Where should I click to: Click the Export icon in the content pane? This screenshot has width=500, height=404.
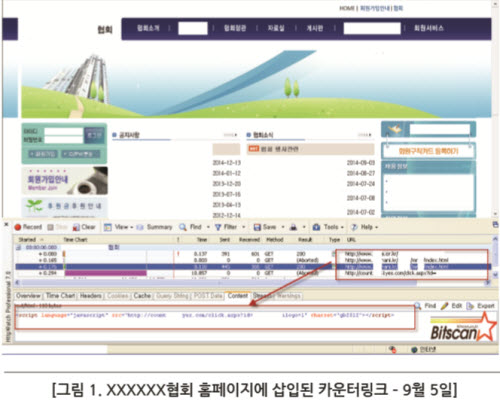pyautogui.click(x=470, y=306)
